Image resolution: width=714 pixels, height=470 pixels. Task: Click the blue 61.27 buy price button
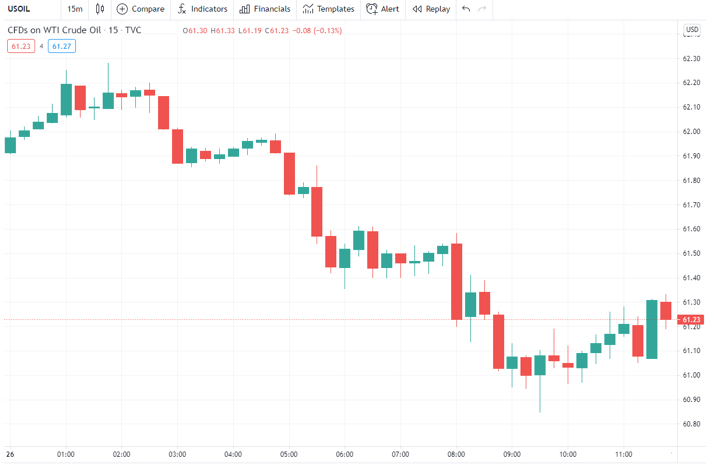61,46
